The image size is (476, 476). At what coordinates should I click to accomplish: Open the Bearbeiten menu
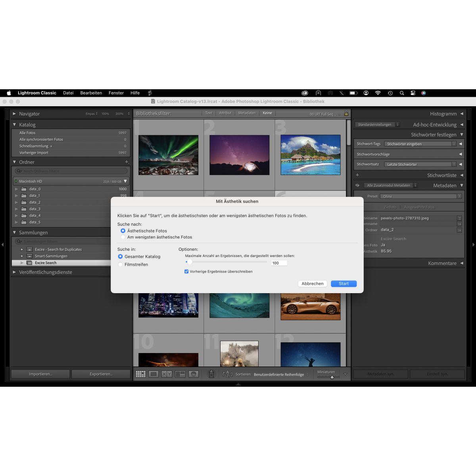coord(91,93)
